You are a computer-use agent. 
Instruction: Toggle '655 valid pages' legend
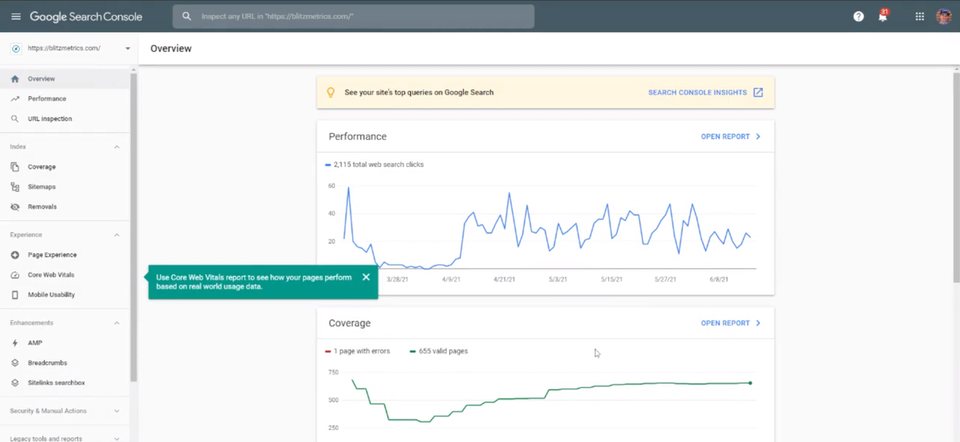(439, 351)
